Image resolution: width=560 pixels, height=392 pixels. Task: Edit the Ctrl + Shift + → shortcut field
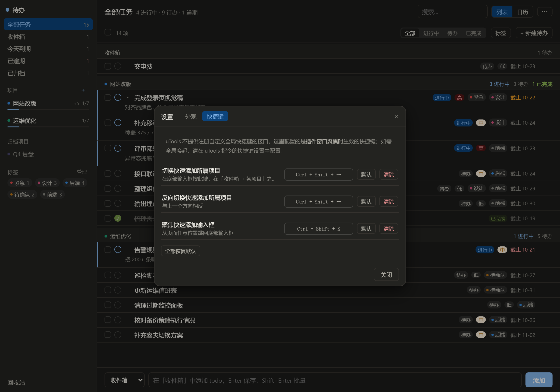(x=318, y=174)
